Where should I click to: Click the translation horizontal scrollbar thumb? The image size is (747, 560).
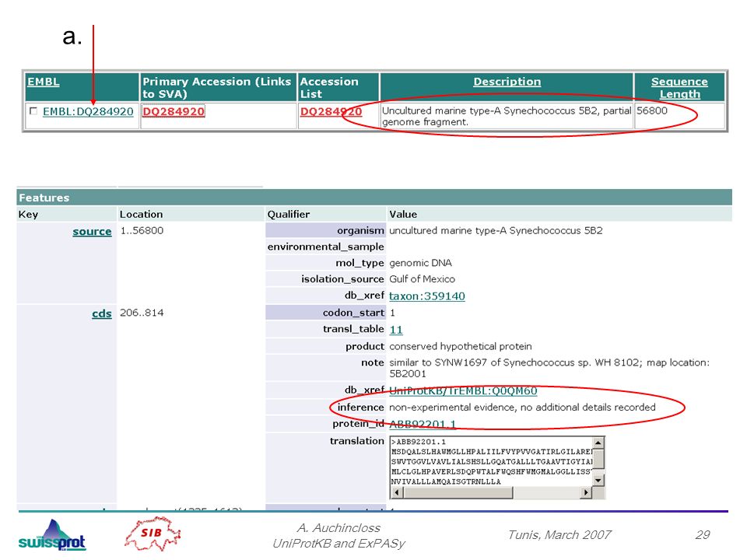pos(458,492)
